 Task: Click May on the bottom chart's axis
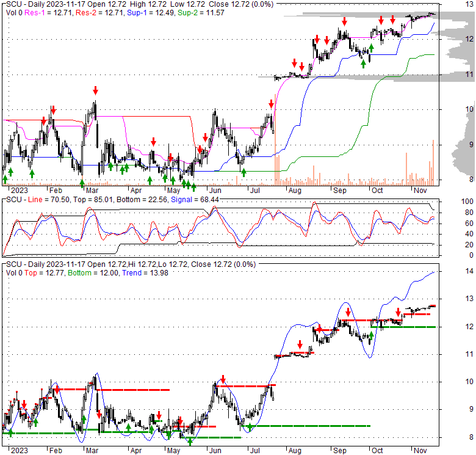(173, 451)
